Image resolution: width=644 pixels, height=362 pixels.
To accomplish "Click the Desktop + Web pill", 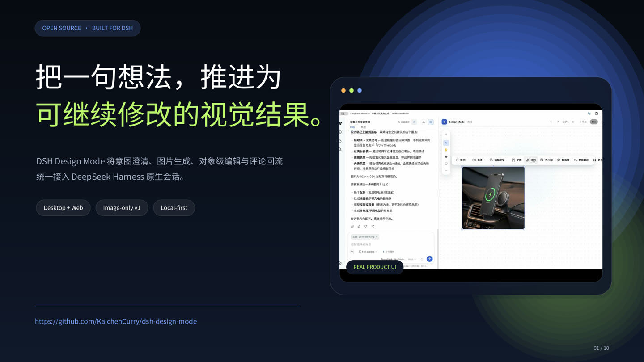I will point(63,208).
